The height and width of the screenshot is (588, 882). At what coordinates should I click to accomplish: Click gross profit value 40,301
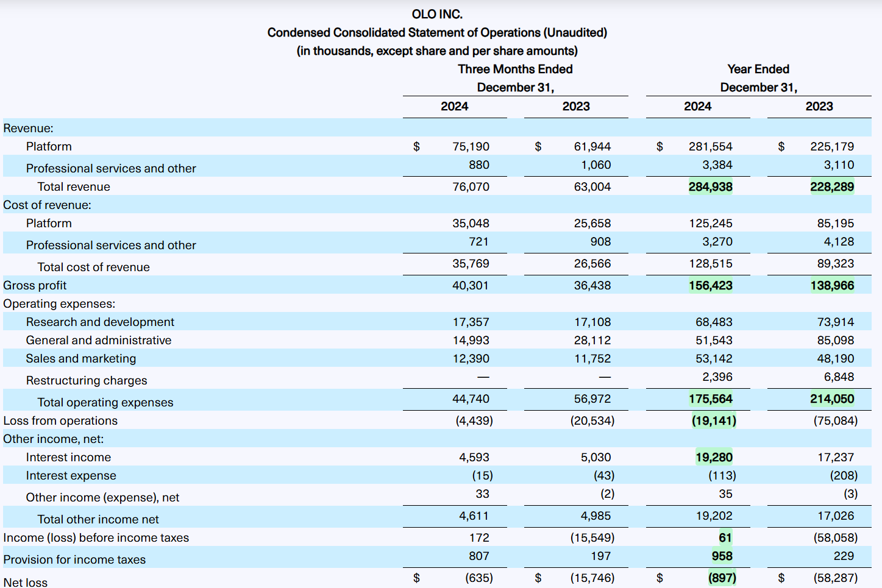click(x=470, y=285)
